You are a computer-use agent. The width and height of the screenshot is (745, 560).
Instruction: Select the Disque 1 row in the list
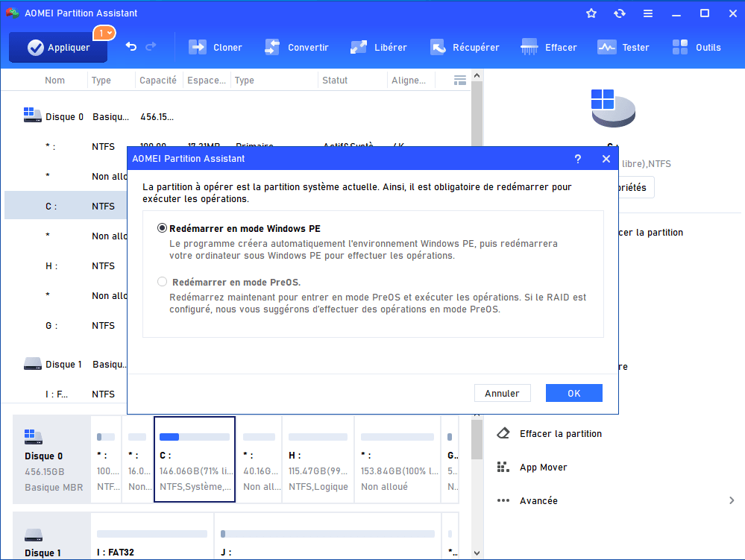pos(66,365)
